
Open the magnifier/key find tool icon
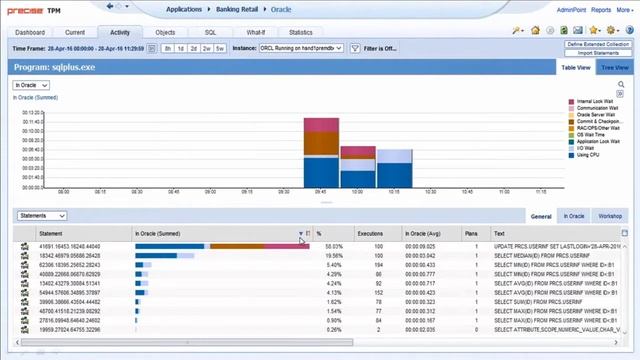coord(517,30)
